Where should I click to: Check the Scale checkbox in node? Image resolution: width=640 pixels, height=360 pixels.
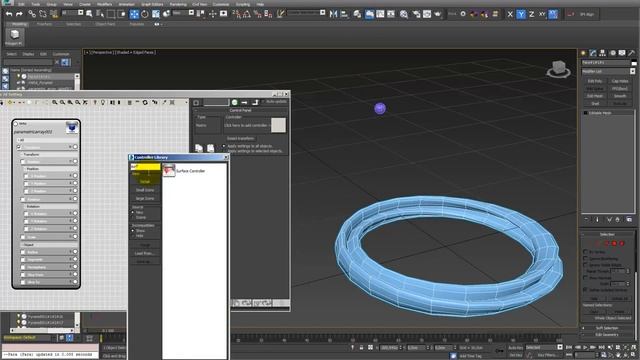click(x=23, y=237)
